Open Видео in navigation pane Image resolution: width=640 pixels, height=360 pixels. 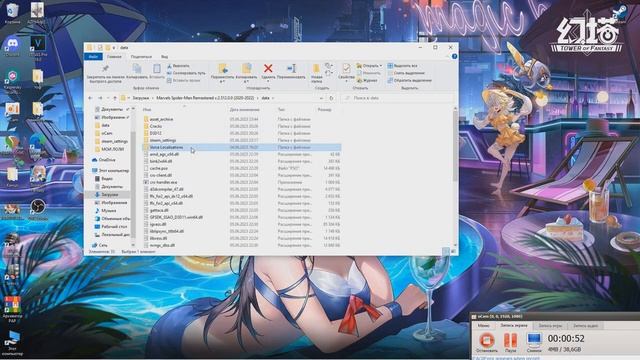coord(107,178)
